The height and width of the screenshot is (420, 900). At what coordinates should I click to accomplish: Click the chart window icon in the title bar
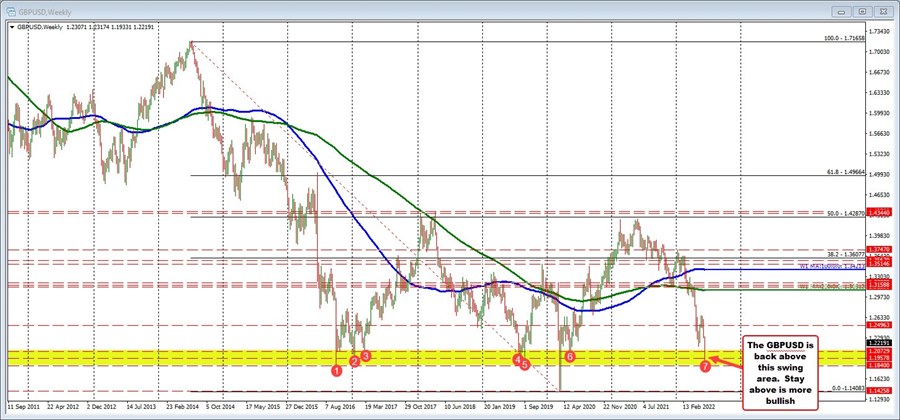[10, 10]
